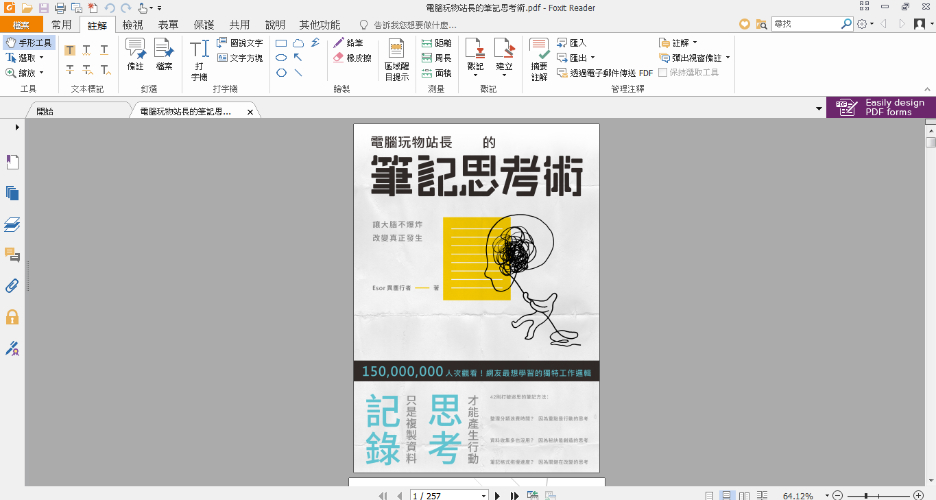Switch to the Home (常用) ribbon tab
Screen dimensions: 936x500
click(61, 24)
